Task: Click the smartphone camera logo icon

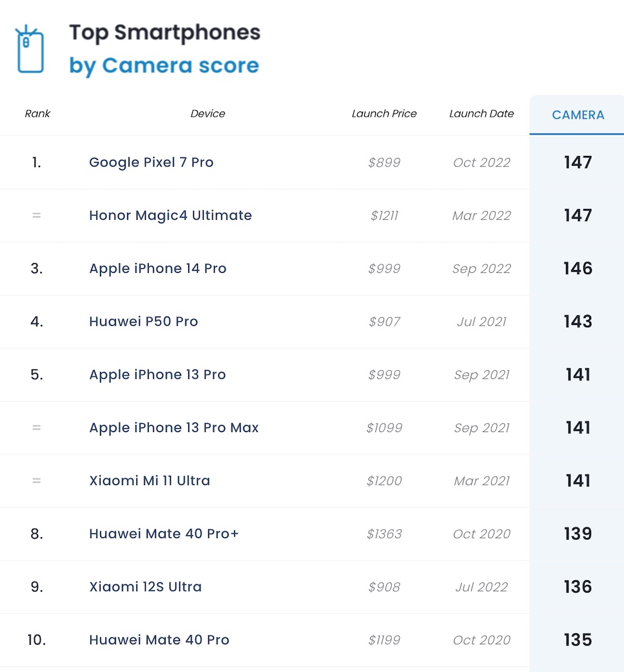Action: pos(30,50)
